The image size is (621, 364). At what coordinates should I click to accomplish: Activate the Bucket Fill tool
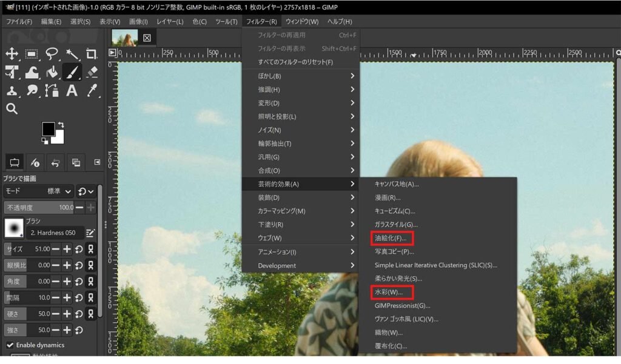pos(52,73)
